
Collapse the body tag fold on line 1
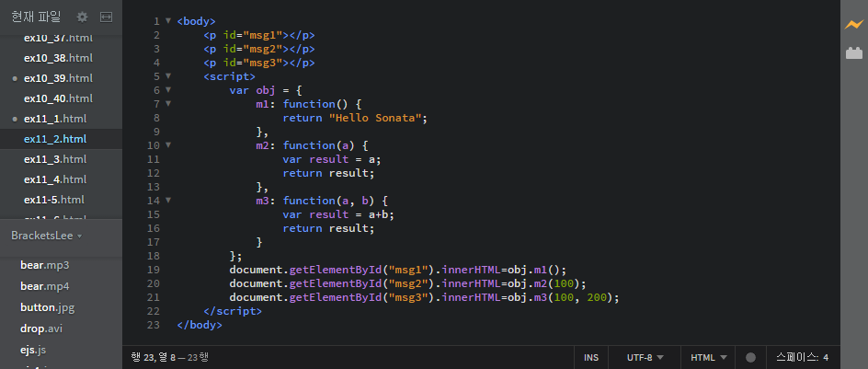coord(168,21)
